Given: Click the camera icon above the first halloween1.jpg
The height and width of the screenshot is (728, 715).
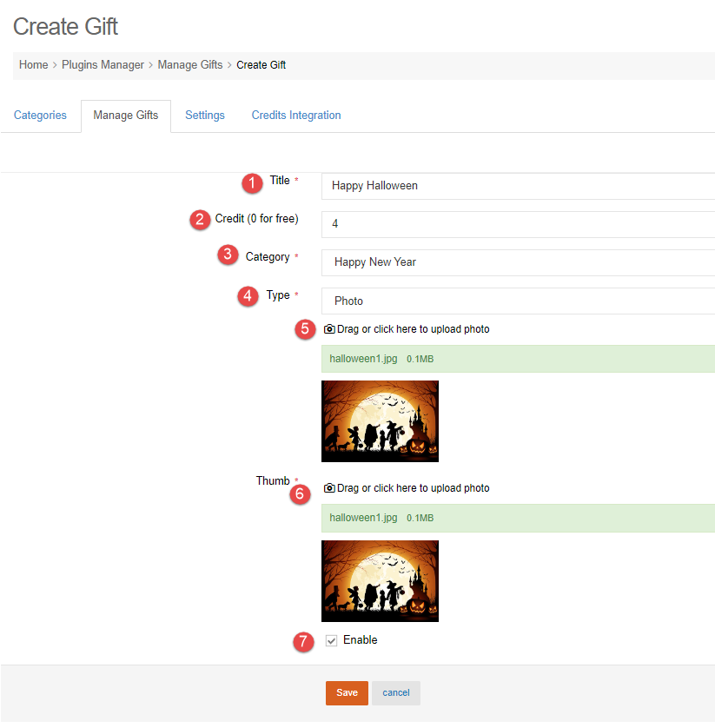Looking at the screenshot, I should coord(329,329).
